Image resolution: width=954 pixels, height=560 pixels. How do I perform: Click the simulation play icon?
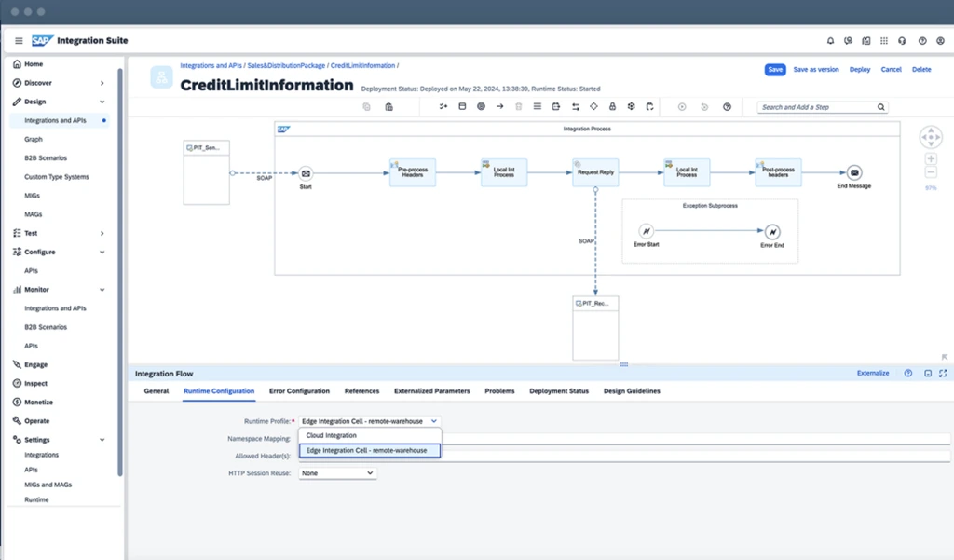click(682, 107)
